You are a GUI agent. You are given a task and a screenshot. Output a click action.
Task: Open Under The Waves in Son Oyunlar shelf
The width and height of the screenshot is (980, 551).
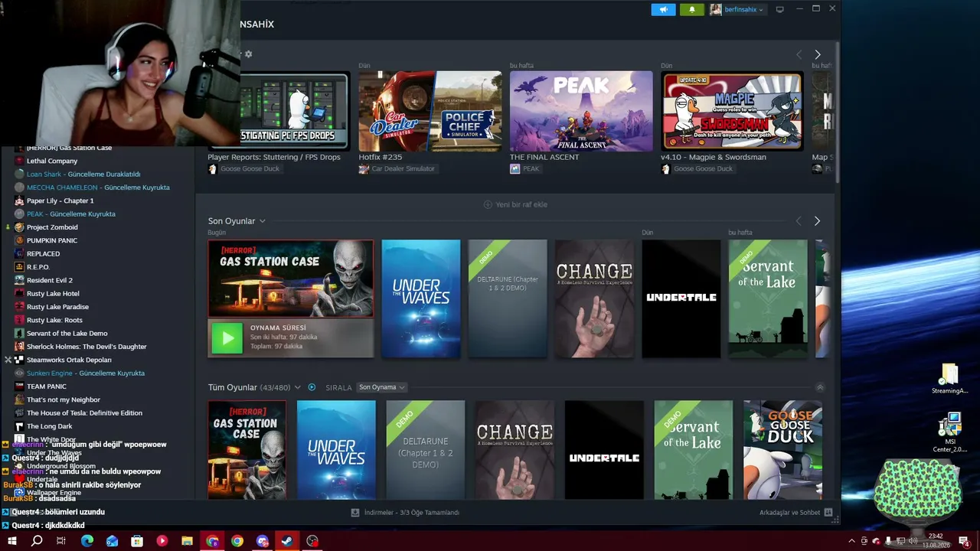tap(421, 298)
